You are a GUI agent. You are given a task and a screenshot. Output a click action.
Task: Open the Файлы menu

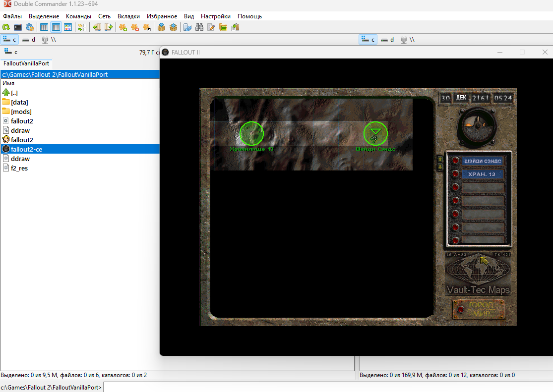tap(12, 16)
